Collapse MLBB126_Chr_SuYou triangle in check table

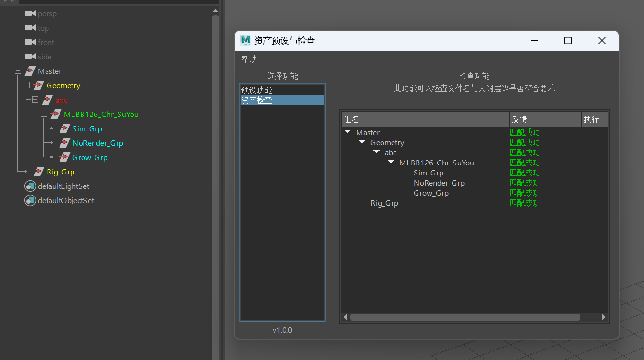(x=391, y=162)
